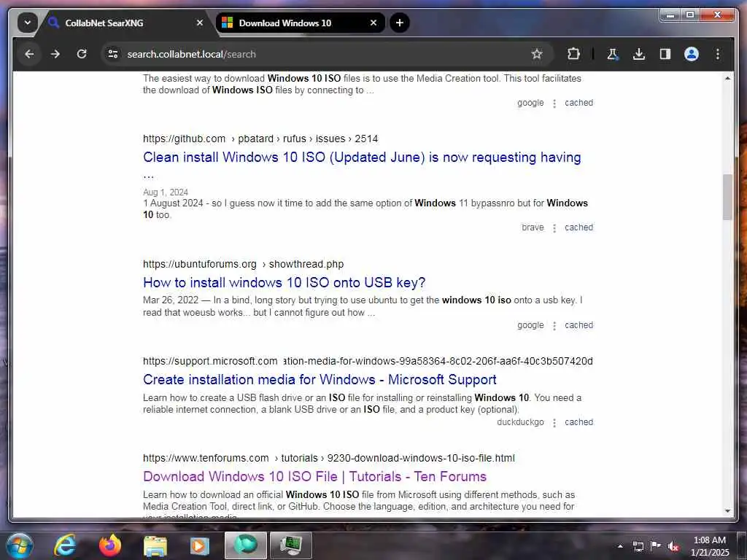This screenshot has width=747, height=560.
Task: Go forward to next page
Action: point(55,54)
